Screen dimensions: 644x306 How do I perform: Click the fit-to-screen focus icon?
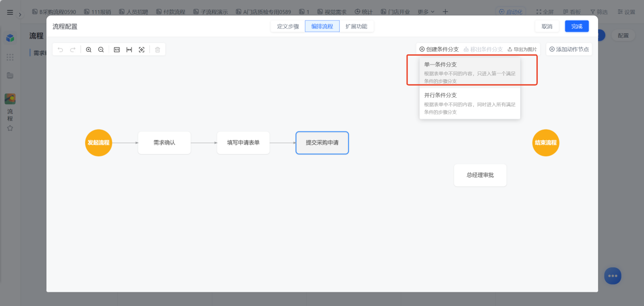pos(141,49)
